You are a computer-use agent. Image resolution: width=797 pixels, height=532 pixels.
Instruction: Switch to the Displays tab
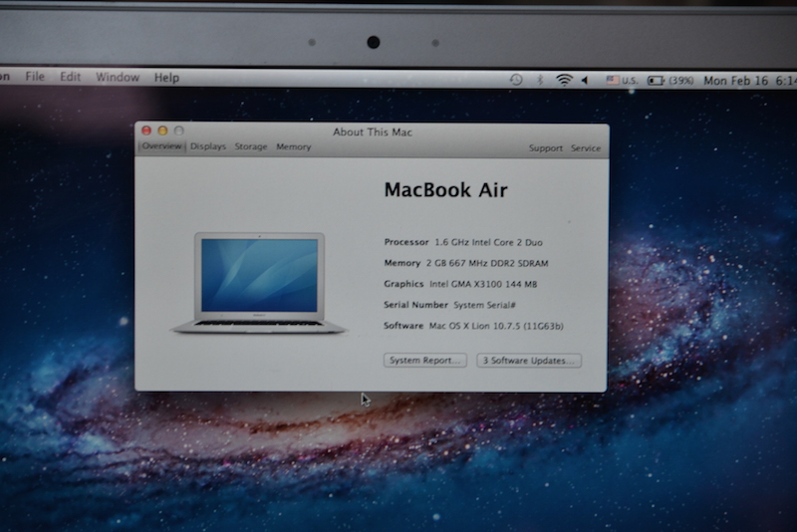coord(208,146)
